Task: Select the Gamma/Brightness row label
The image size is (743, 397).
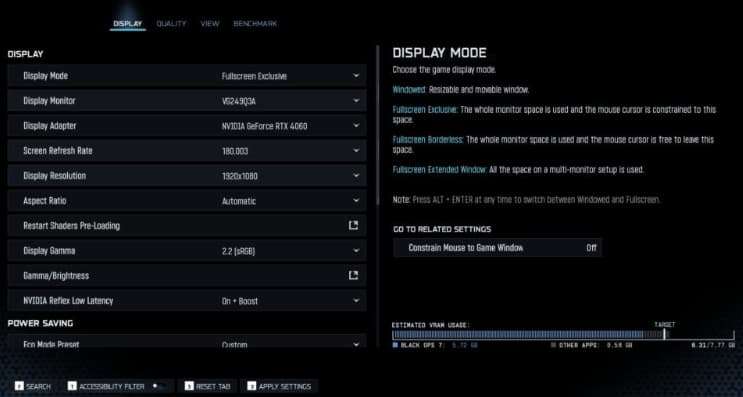Action: [56, 276]
